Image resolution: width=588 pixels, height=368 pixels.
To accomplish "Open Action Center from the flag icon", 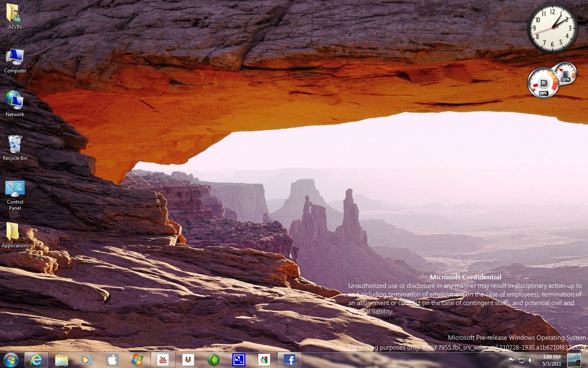I will (511, 360).
